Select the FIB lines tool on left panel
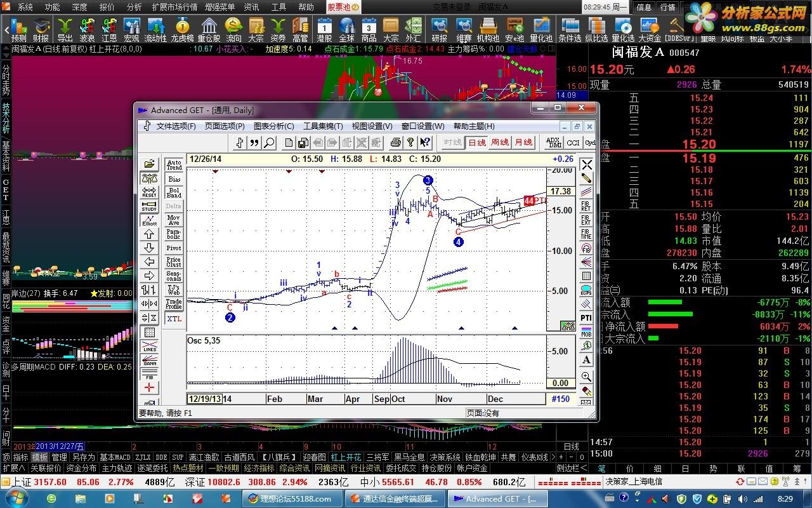Viewport: 812px width, 508px height. click(149, 375)
